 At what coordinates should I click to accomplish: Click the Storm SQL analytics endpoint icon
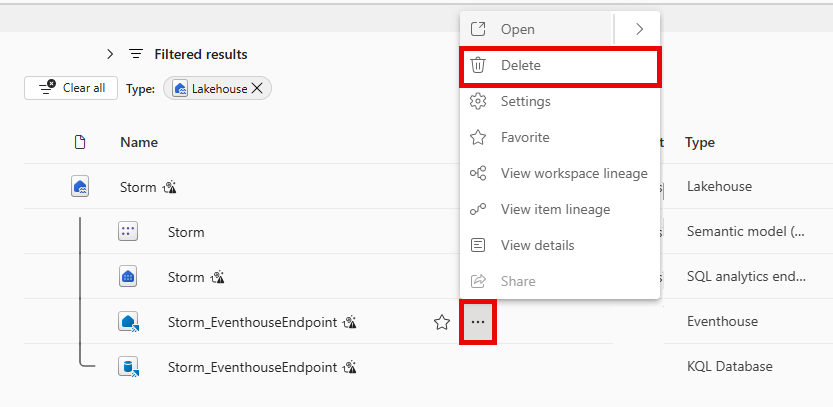coord(127,277)
